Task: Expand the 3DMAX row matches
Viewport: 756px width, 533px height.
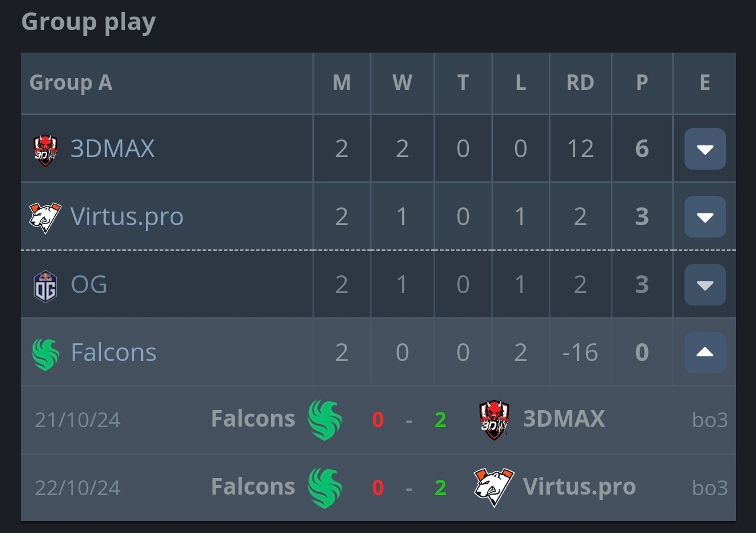Action: click(x=705, y=149)
